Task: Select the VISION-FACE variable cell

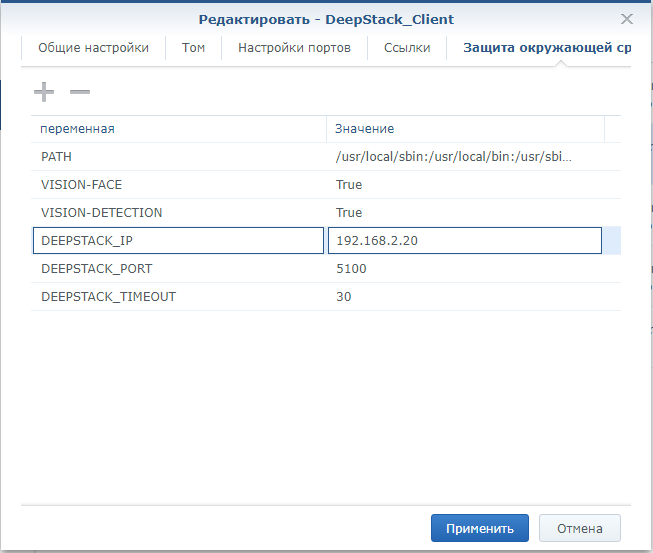Action: point(179,184)
